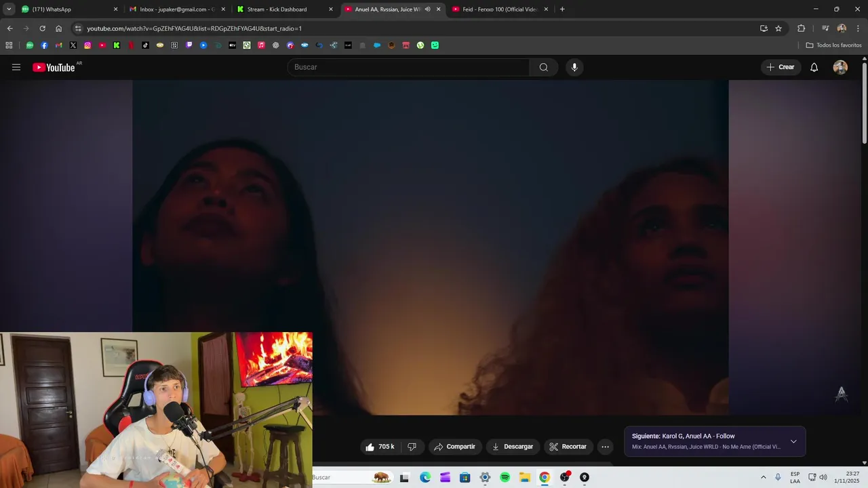Open the Chrome three-dot menu
Image resolution: width=868 pixels, height=488 pixels.
858,28
